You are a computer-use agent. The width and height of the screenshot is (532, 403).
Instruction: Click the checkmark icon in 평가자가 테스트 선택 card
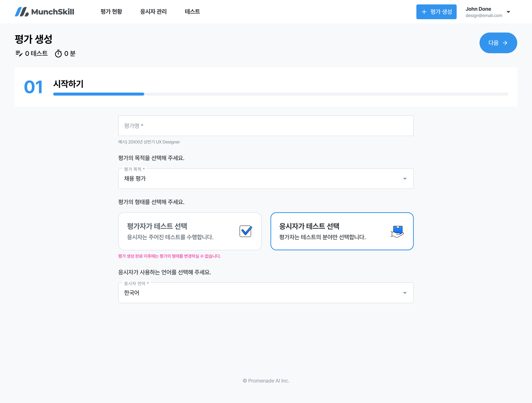pyautogui.click(x=245, y=231)
